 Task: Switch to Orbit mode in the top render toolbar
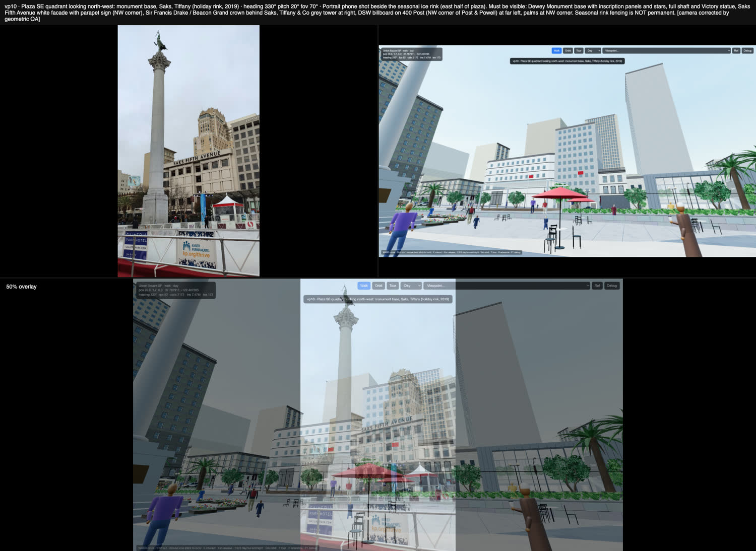pos(568,51)
